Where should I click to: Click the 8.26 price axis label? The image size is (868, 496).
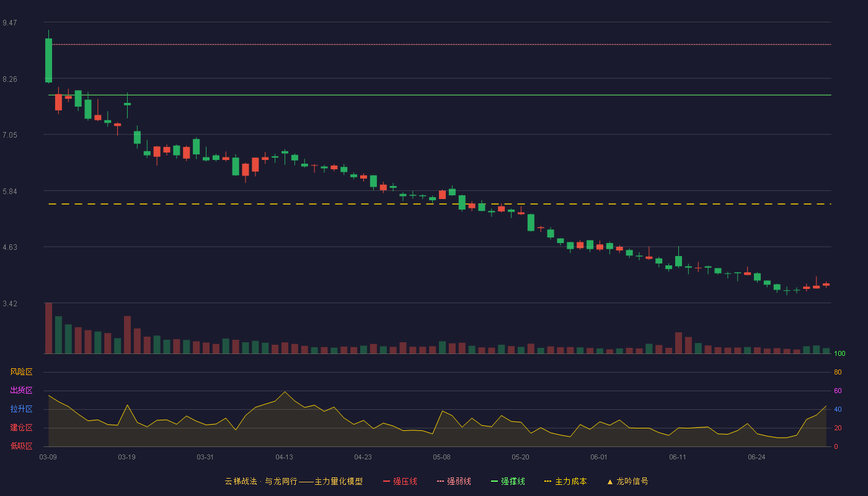click(10, 79)
